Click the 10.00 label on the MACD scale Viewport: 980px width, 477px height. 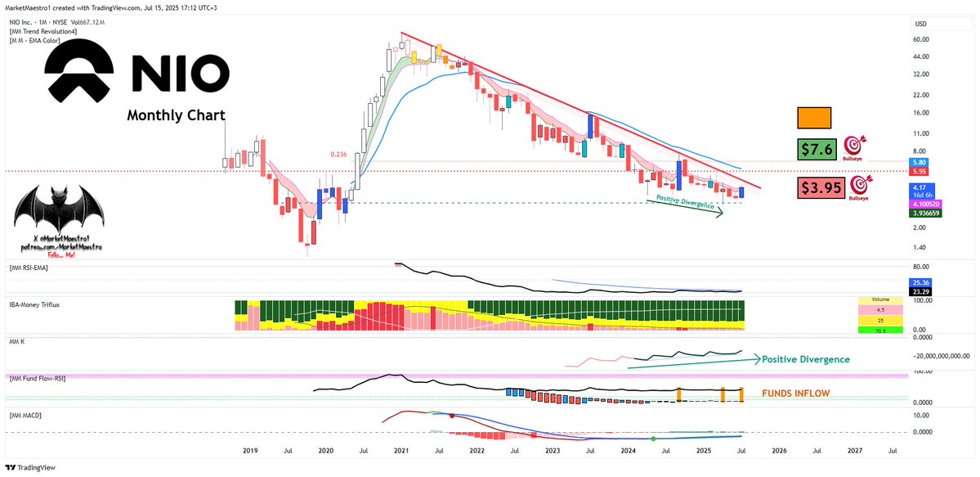click(x=920, y=414)
